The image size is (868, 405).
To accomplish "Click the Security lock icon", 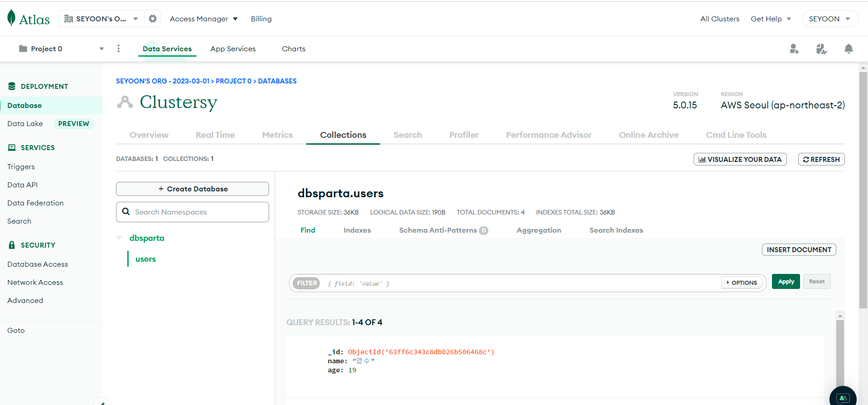I will 12,245.
